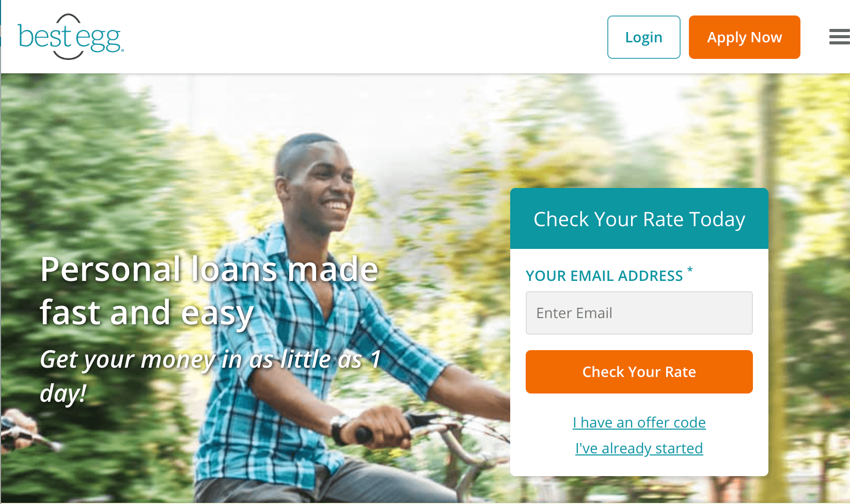850x504 pixels.
Task: Click the Best Egg logo
Action: tap(71, 37)
